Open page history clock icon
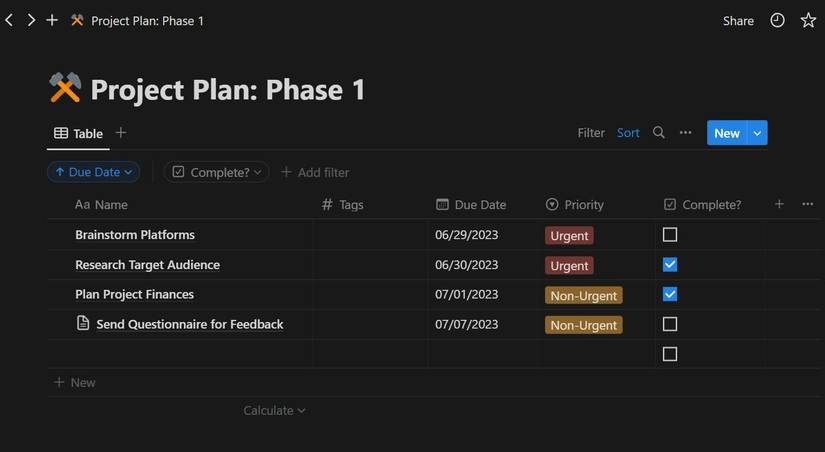The image size is (825, 452). tap(777, 20)
